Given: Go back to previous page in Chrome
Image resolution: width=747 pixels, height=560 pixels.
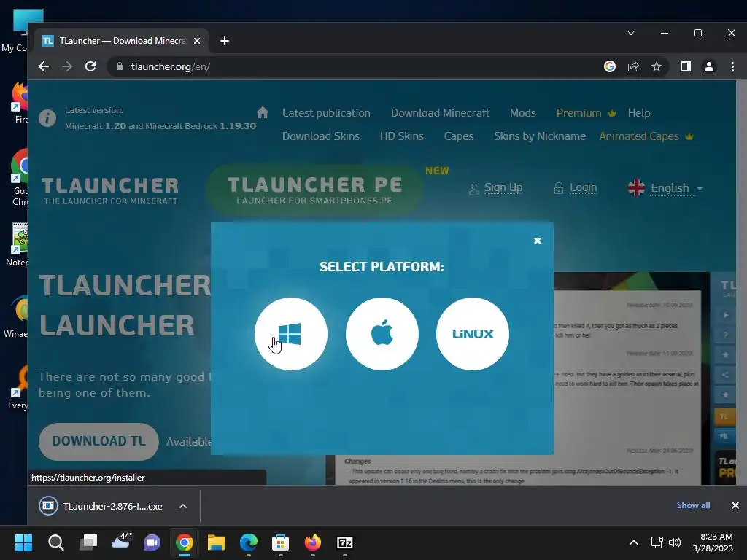Looking at the screenshot, I should 44,66.
